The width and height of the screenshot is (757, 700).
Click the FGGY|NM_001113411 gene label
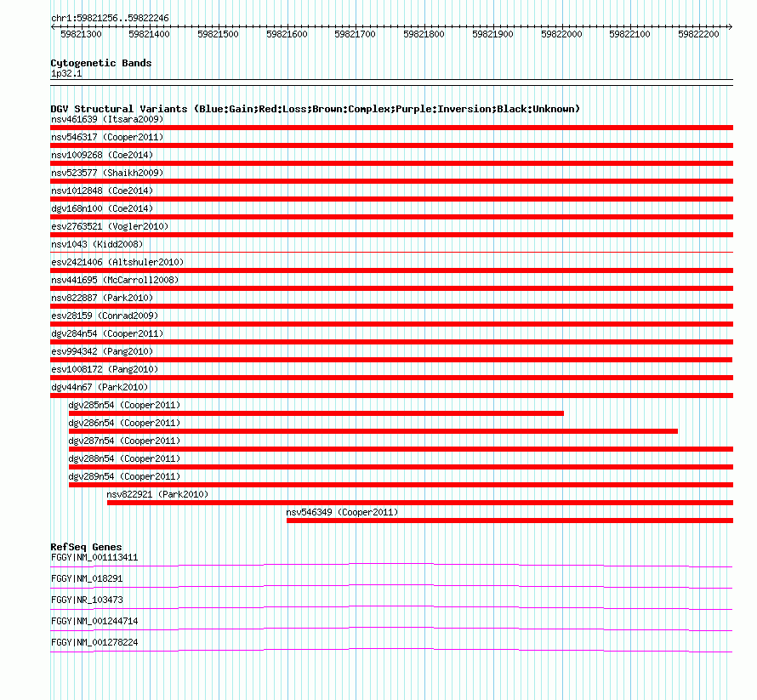94,558
